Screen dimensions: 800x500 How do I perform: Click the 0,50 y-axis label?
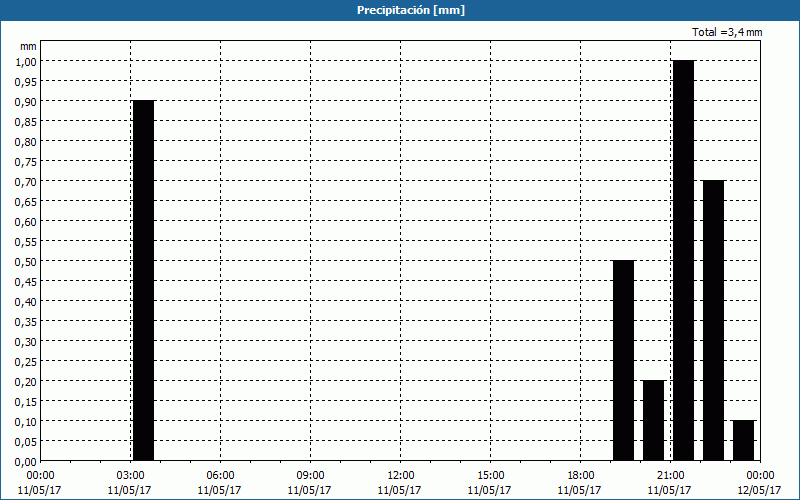pos(26,261)
